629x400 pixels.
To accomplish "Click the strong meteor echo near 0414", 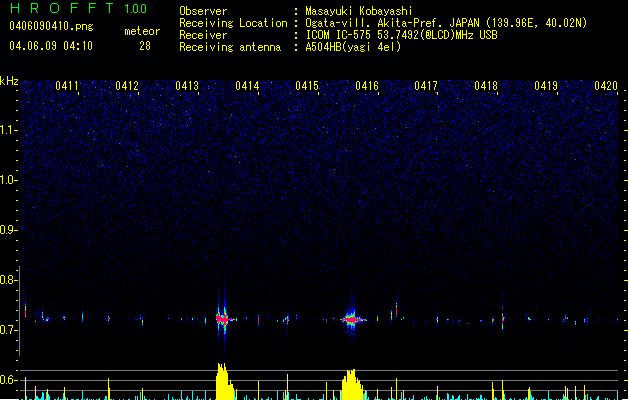I will coord(223,319).
